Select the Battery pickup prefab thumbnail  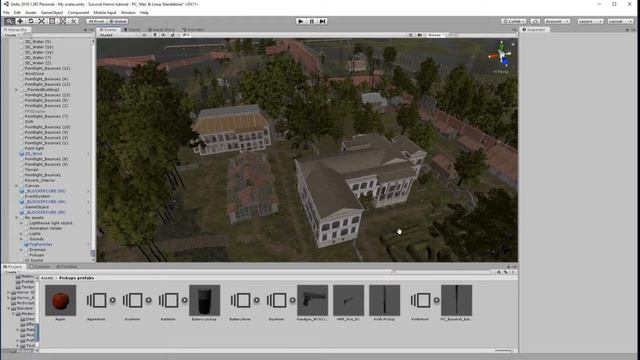pyautogui.click(x=204, y=300)
